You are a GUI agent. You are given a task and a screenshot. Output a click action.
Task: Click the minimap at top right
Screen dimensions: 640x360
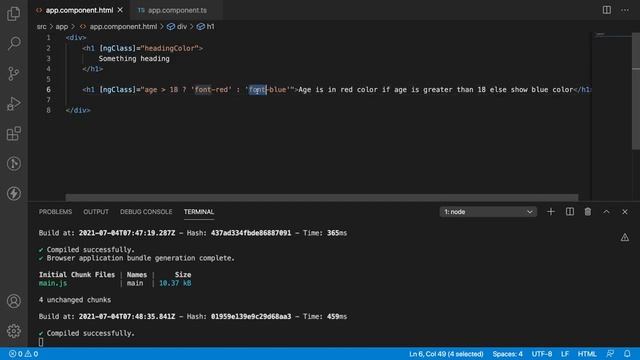pyautogui.click(x=611, y=35)
